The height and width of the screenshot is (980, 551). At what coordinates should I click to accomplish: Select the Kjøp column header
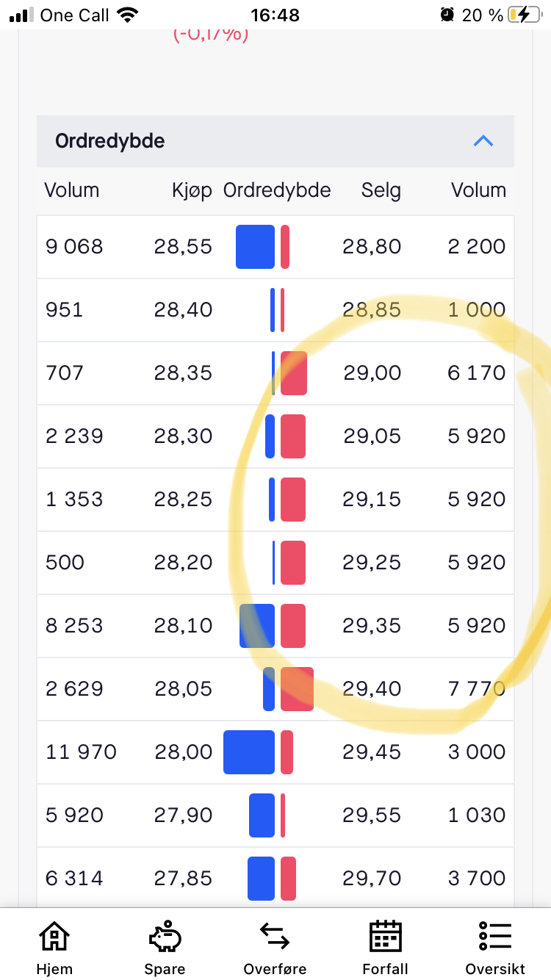pos(192,191)
